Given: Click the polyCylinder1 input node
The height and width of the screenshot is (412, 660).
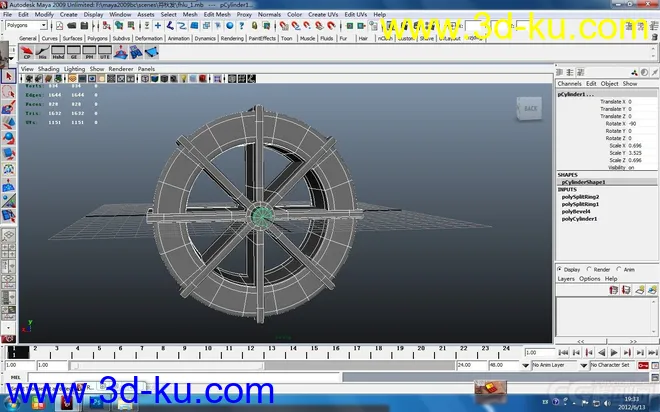Looking at the screenshot, I should [x=579, y=219].
